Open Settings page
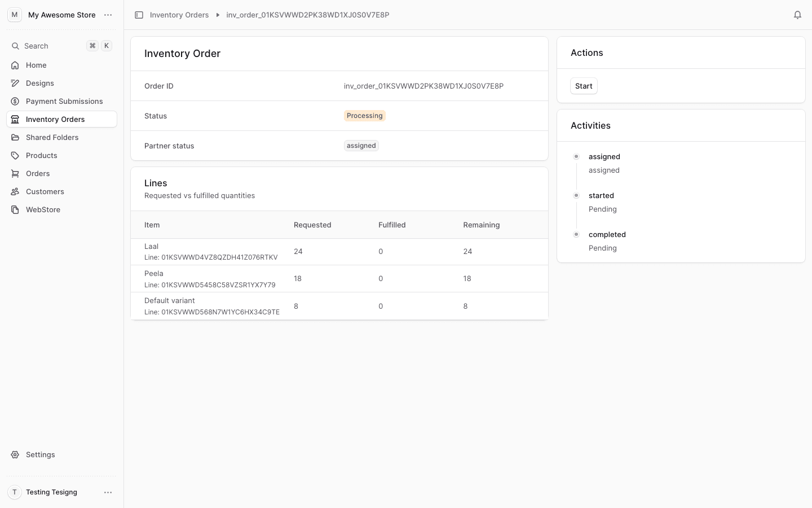This screenshot has width=812, height=508. click(x=62, y=455)
